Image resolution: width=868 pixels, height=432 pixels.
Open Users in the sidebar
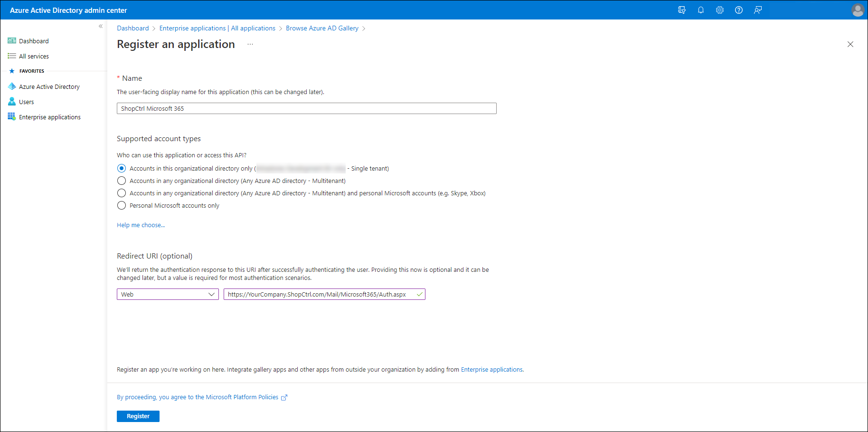pyautogui.click(x=27, y=102)
